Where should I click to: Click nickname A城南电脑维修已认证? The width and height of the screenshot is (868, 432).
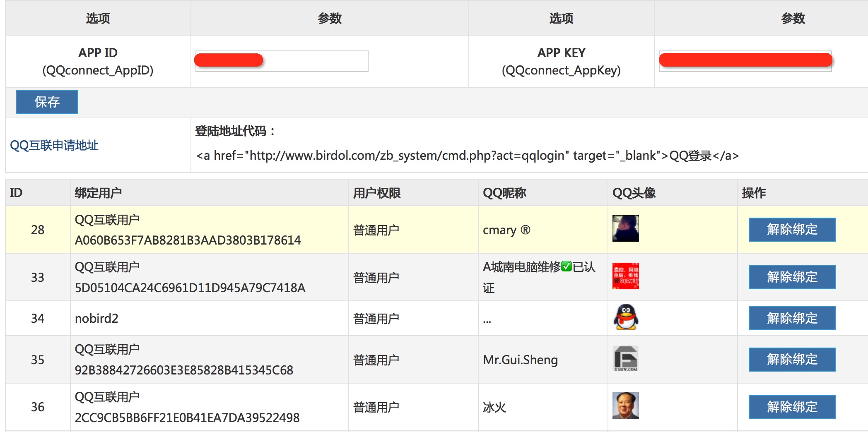click(539, 277)
